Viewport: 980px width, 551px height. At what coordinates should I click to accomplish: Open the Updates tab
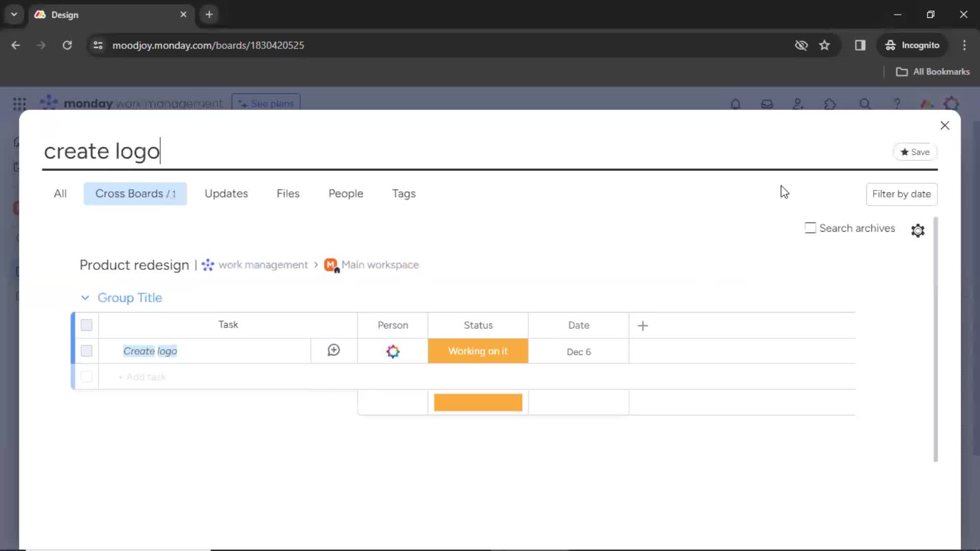pos(226,194)
